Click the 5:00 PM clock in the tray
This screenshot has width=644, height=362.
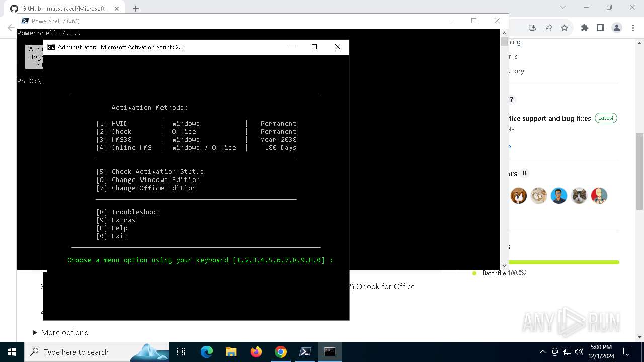point(601,347)
